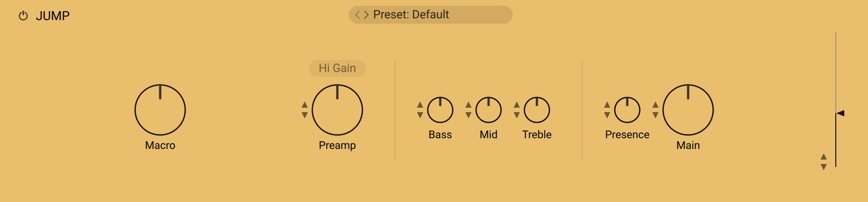
Task: Click the next preset arrow
Action: 366,15
